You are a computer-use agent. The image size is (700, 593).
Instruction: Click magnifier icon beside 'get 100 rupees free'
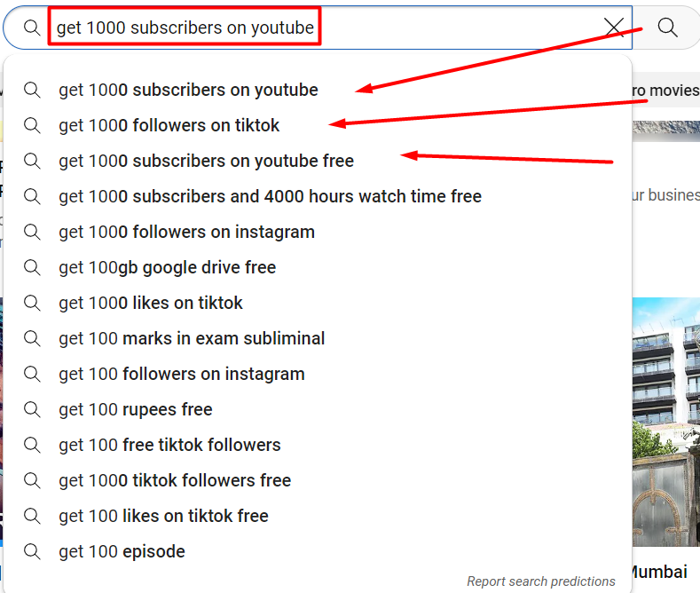32,409
